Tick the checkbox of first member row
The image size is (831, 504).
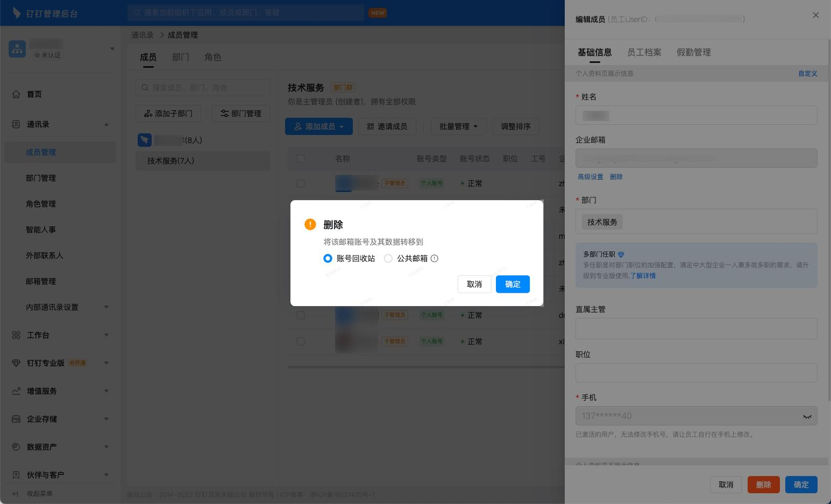click(301, 183)
